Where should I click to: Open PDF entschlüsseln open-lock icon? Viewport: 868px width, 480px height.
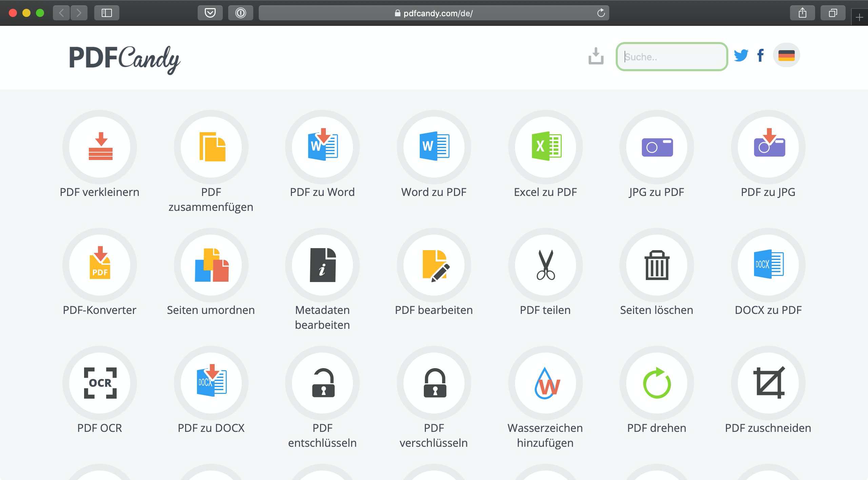[322, 383]
